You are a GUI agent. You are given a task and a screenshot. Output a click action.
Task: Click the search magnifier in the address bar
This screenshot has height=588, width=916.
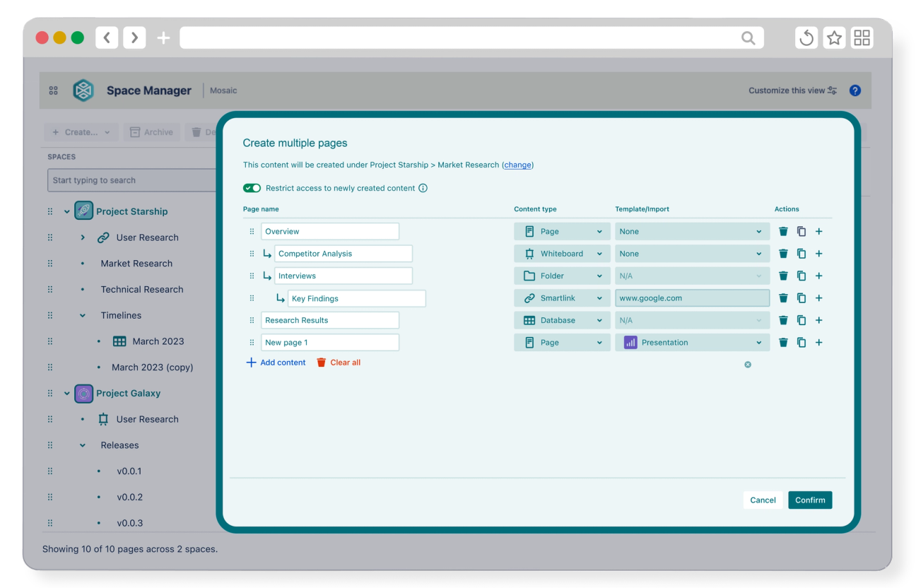click(748, 37)
